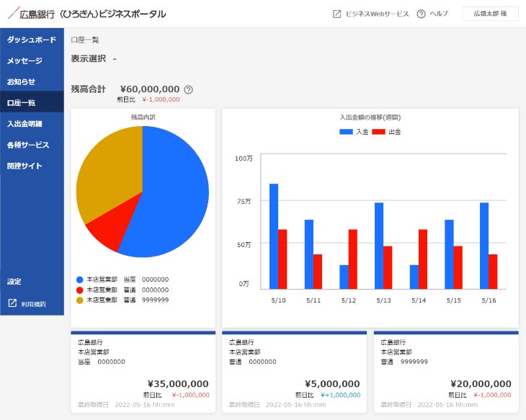Screen dimensions: 526x420
Task: Click the external link icon beside 利用規約
Action: tap(12, 303)
